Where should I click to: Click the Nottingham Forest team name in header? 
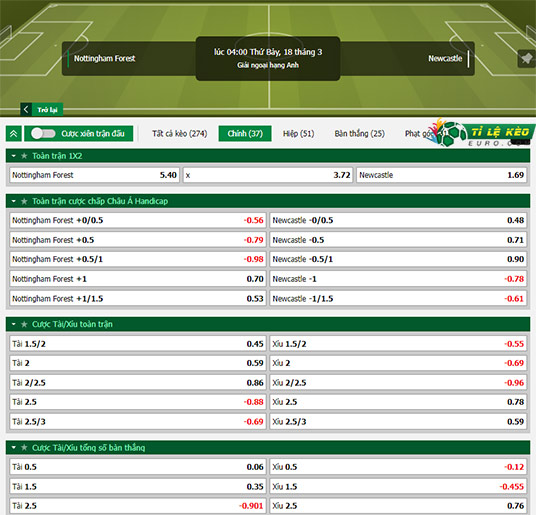[105, 58]
